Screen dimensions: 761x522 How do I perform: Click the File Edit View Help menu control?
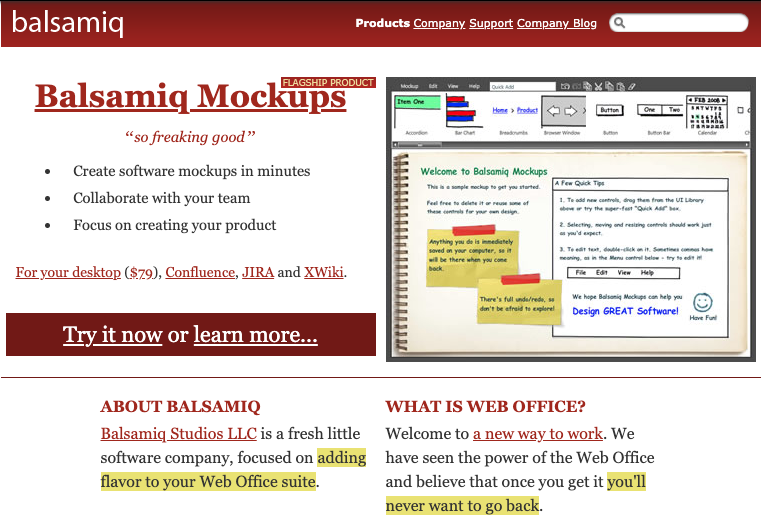click(x=623, y=273)
